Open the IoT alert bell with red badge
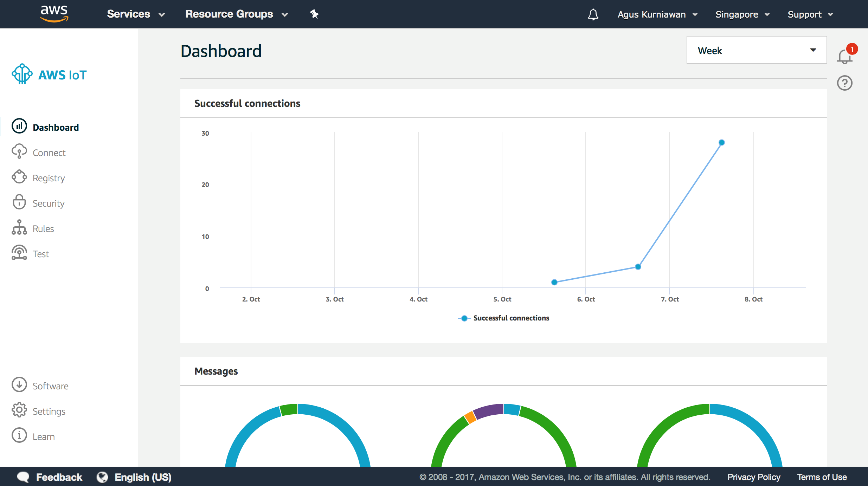The height and width of the screenshot is (486, 868). point(844,56)
